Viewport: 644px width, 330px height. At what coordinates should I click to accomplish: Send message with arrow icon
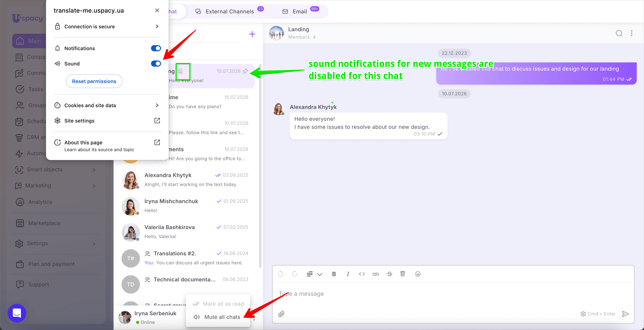click(625, 314)
